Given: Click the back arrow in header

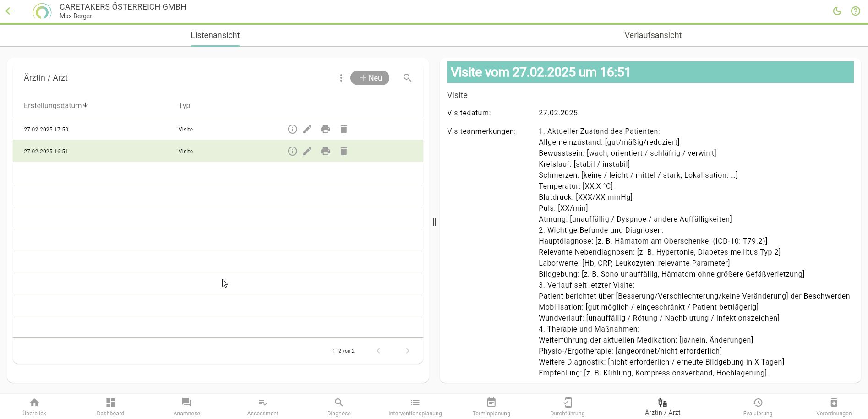Looking at the screenshot, I should 10,11.
